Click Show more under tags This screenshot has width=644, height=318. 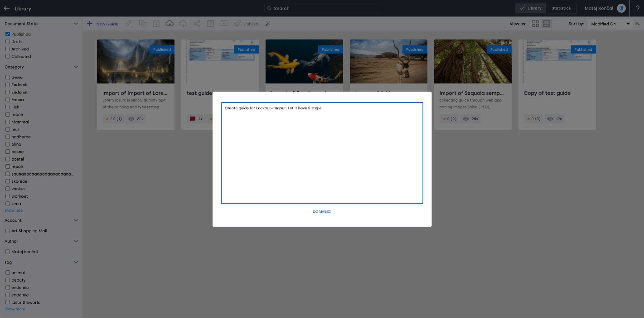[15, 309]
